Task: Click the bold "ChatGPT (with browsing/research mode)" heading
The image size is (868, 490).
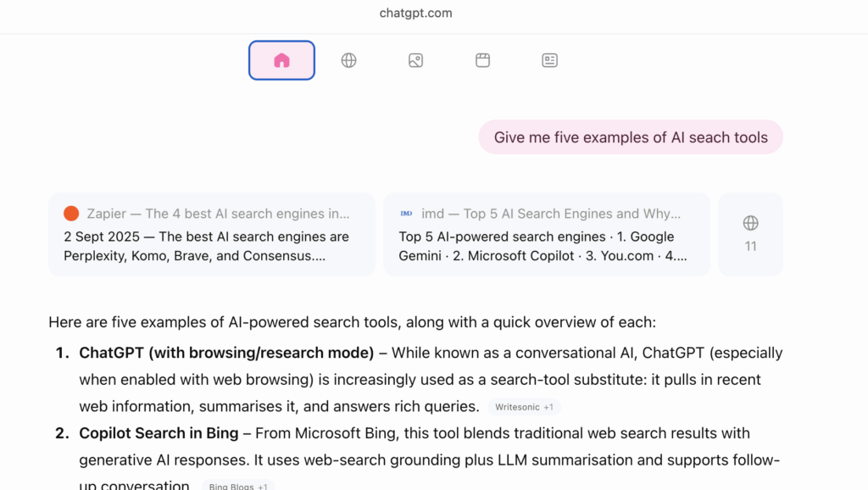Action: coord(226,353)
